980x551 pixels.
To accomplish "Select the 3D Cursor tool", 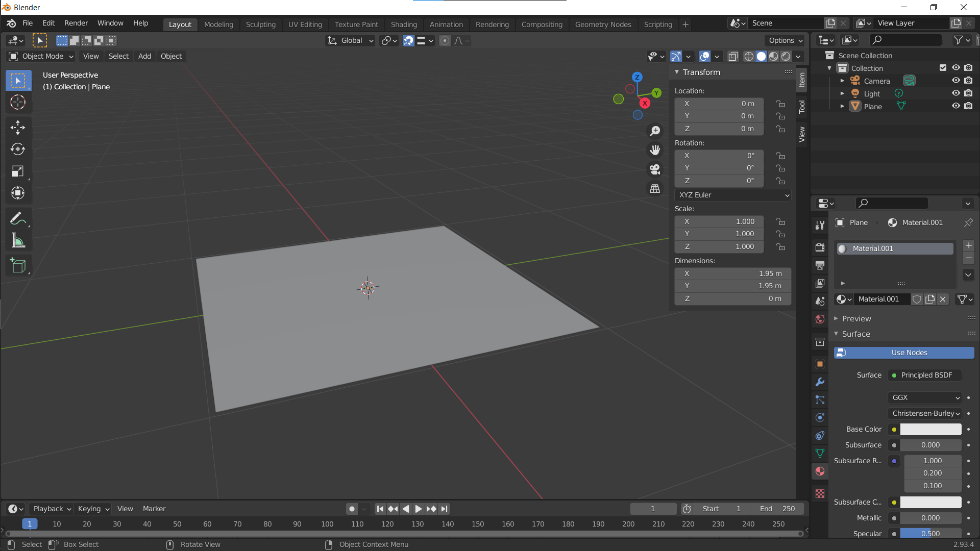I will click(x=18, y=102).
